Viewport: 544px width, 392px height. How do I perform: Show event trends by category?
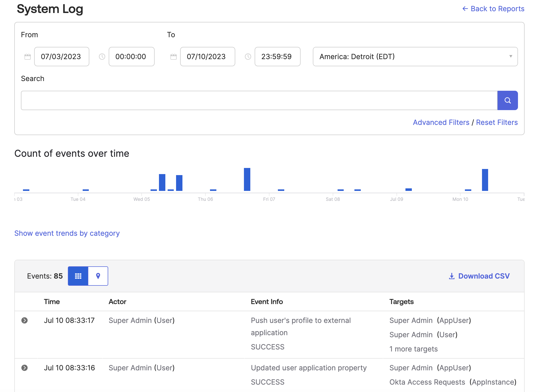pos(67,233)
